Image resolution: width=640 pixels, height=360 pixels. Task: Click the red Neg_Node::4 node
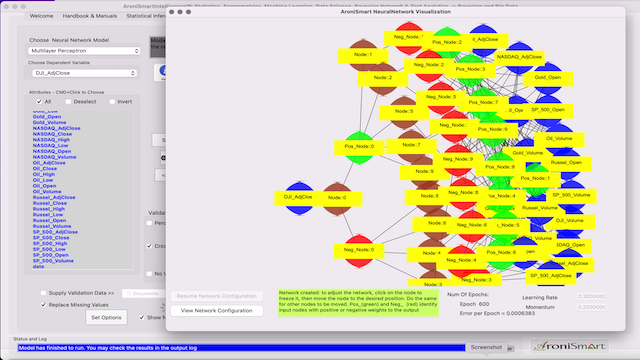[461, 260]
